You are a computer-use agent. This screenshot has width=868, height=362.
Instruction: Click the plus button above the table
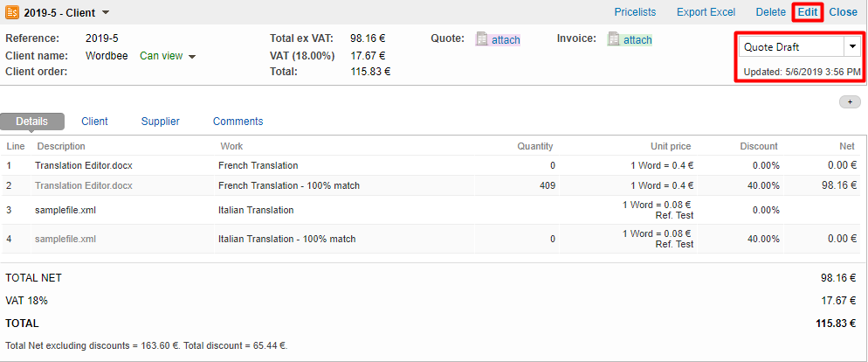(849, 102)
